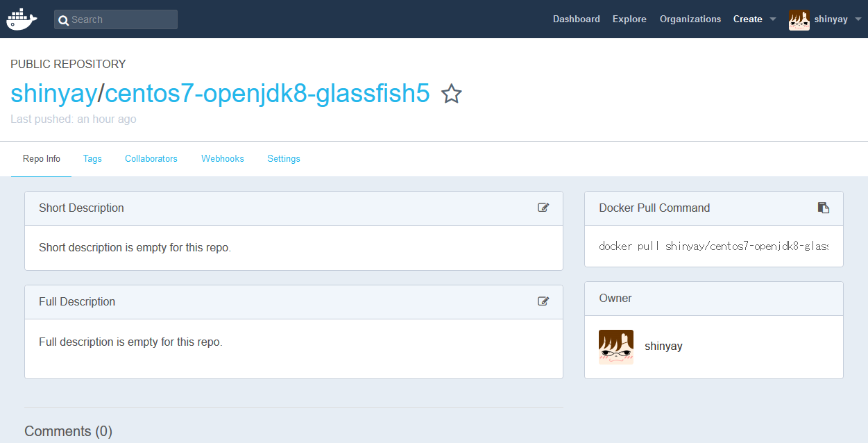Click the 'PUBLIC REPOSITORY' label
Viewport: 868px width, 443px height.
click(x=68, y=64)
